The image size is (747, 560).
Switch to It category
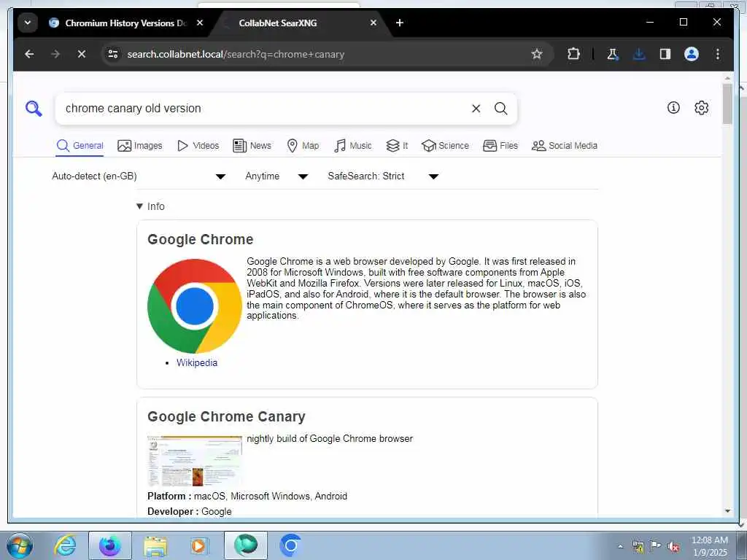(x=397, y=146)
